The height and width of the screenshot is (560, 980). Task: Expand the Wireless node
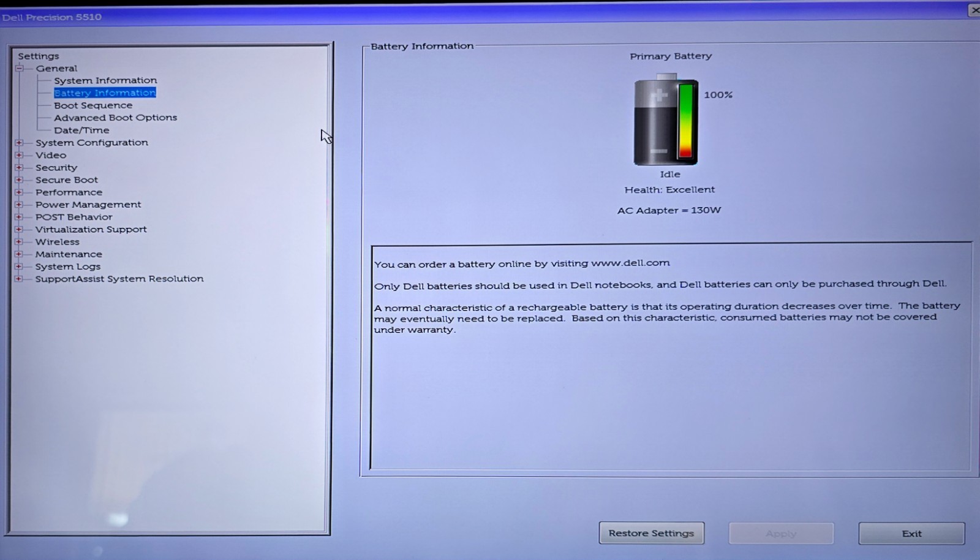[19, 241]
